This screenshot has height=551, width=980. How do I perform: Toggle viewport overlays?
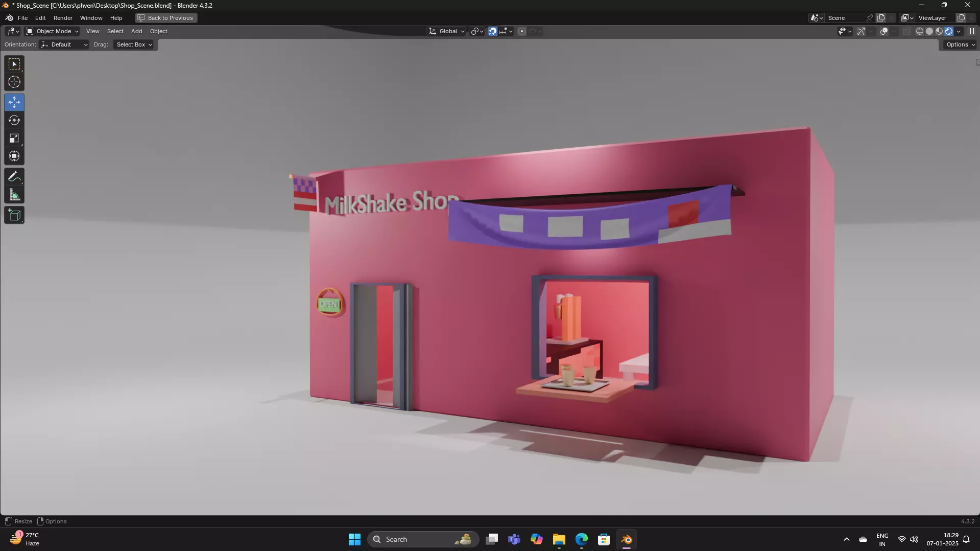tap(884, 31)
